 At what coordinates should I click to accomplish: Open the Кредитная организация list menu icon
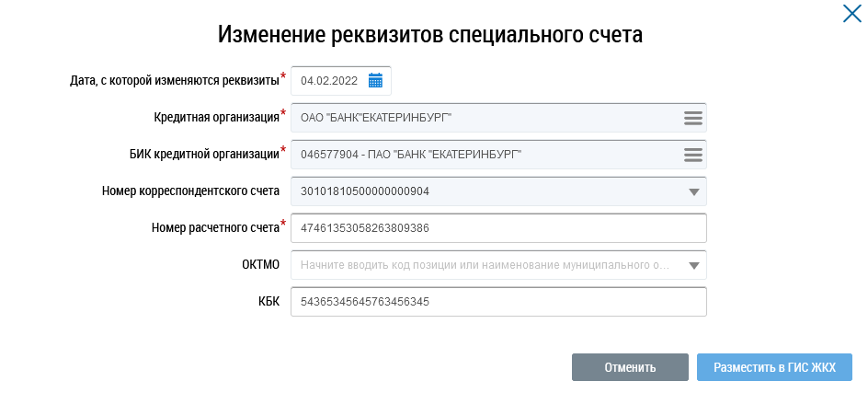click(x=692, y=118)
